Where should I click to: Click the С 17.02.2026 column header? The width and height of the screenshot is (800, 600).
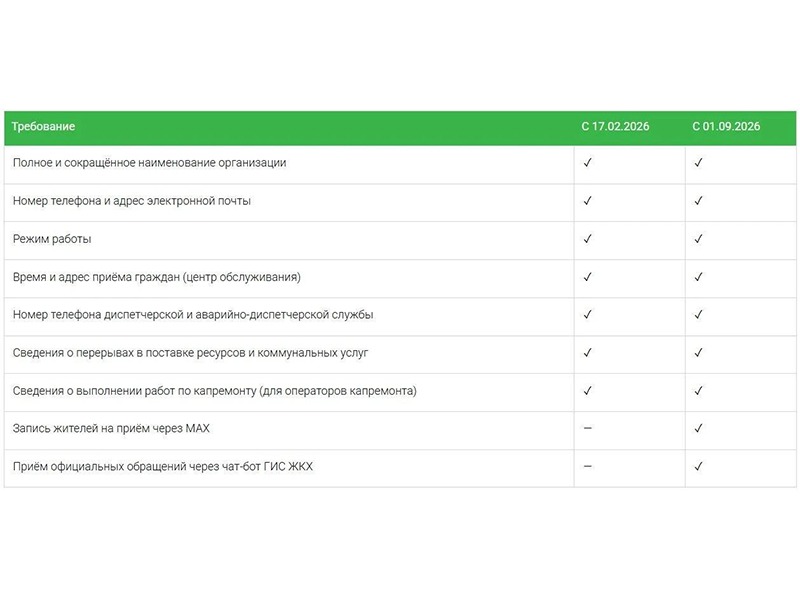[x=615, y=127]
